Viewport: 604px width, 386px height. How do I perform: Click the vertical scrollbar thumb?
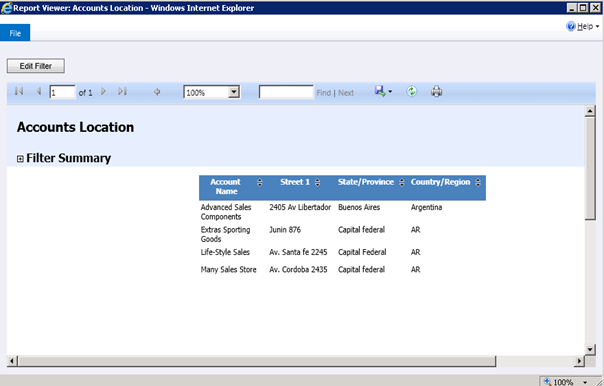point(590,169)
